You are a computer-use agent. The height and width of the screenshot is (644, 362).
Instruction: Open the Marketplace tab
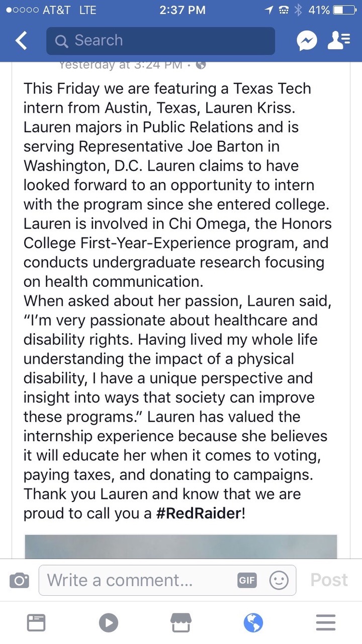181,623
